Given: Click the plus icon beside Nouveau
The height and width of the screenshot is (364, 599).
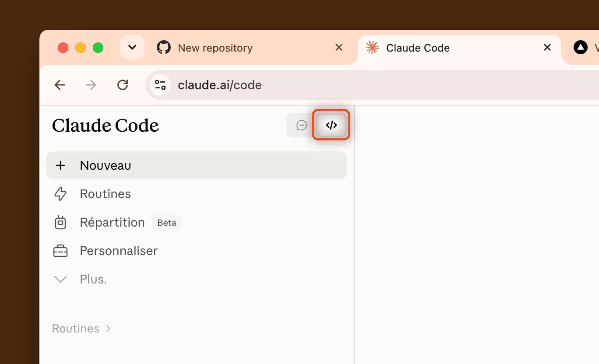Looking at the screenshot, I should click(60, 165).
